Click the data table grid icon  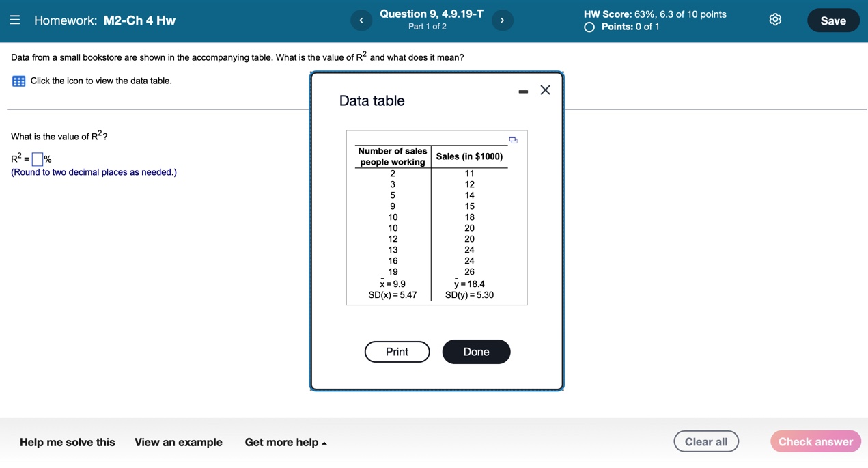point(19,81)
